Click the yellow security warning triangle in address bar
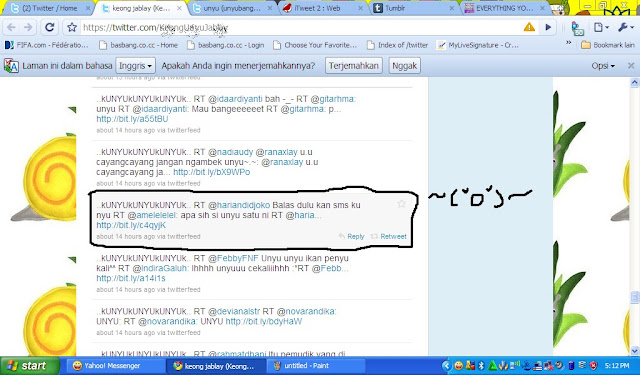Image resolution: width=640 pixels, height=375 pixels. [x=529, y=27]
